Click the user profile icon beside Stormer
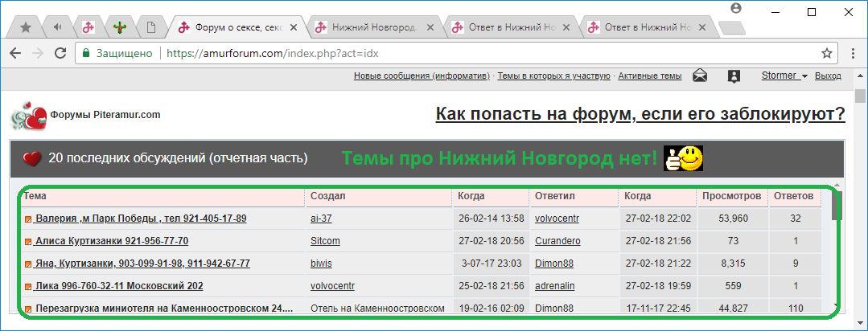The image size is (868, 331). [x=734, y=76]
